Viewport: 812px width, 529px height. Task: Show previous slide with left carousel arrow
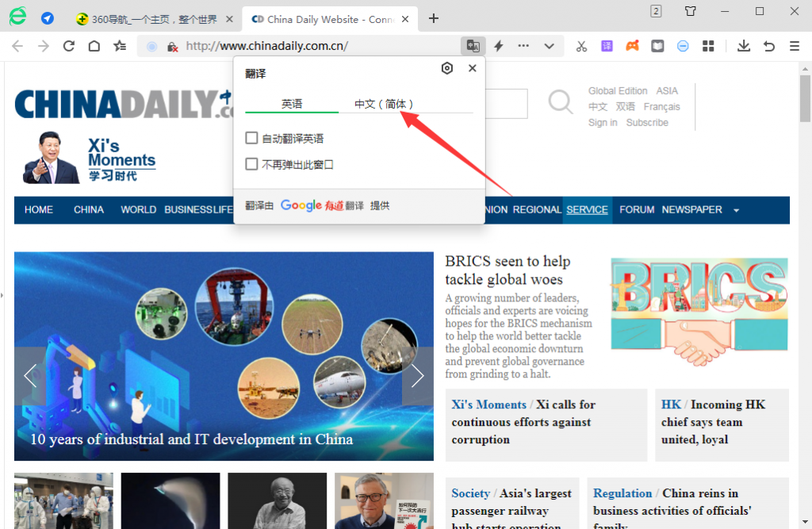(30, 375)
